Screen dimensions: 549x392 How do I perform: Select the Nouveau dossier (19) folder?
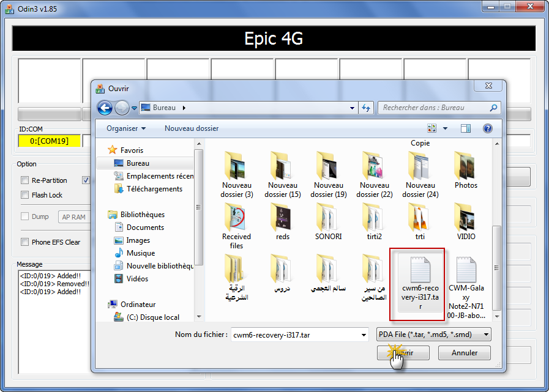[329, 174]
